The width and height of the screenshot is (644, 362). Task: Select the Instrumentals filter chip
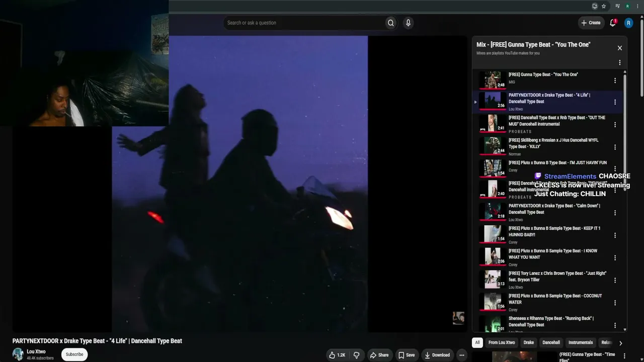581,342
